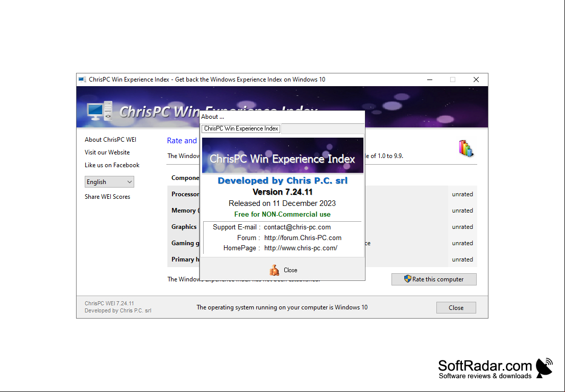The image size is (565, 392).
Task: Click 'Released on 11 December 2023' text
Action: (282, 203)
